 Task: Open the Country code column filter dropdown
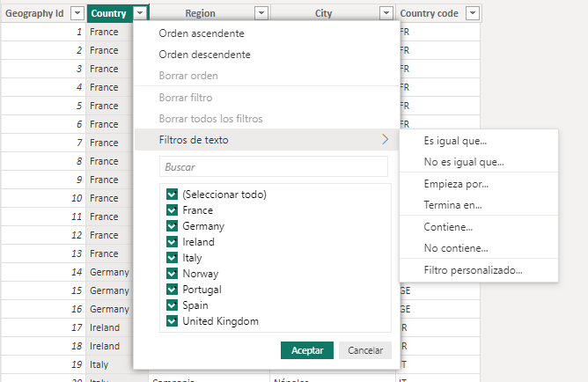click(473, 13)
